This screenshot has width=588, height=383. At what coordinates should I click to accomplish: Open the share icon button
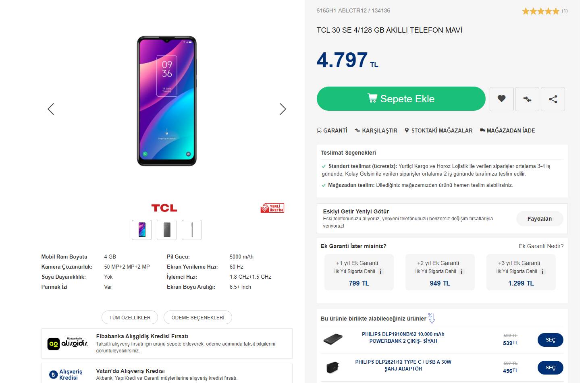pyautogui.click(x=553, y=99)
